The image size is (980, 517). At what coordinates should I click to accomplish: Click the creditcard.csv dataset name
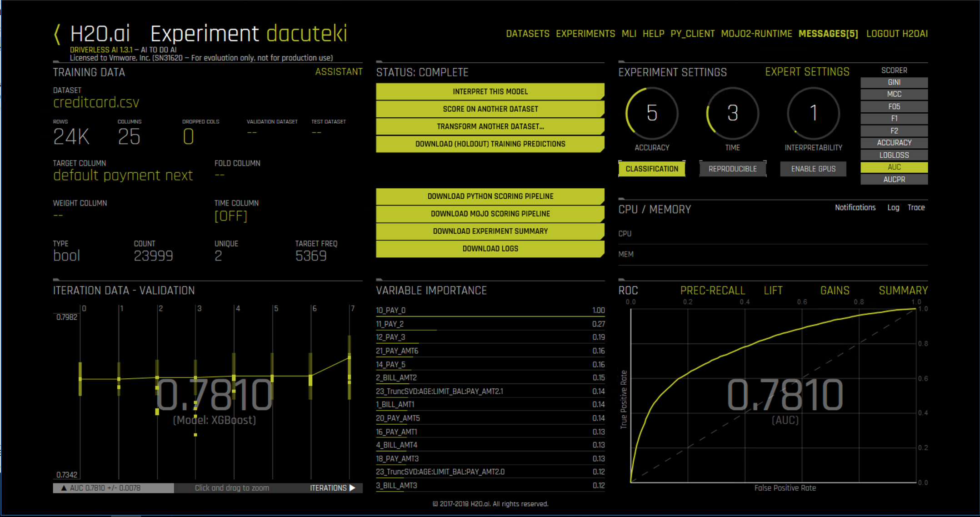coord(96,102)
